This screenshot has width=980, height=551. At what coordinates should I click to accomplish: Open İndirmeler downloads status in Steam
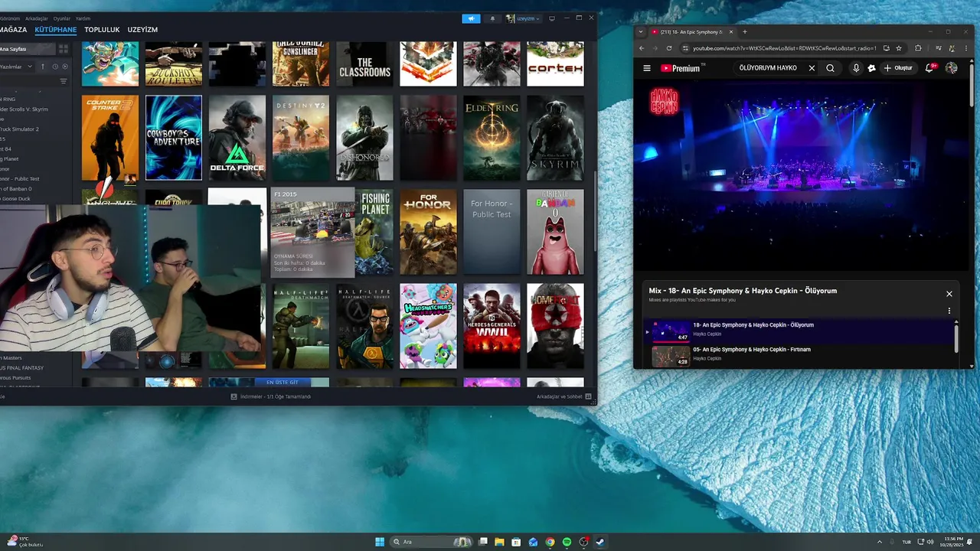pos(271,396)
